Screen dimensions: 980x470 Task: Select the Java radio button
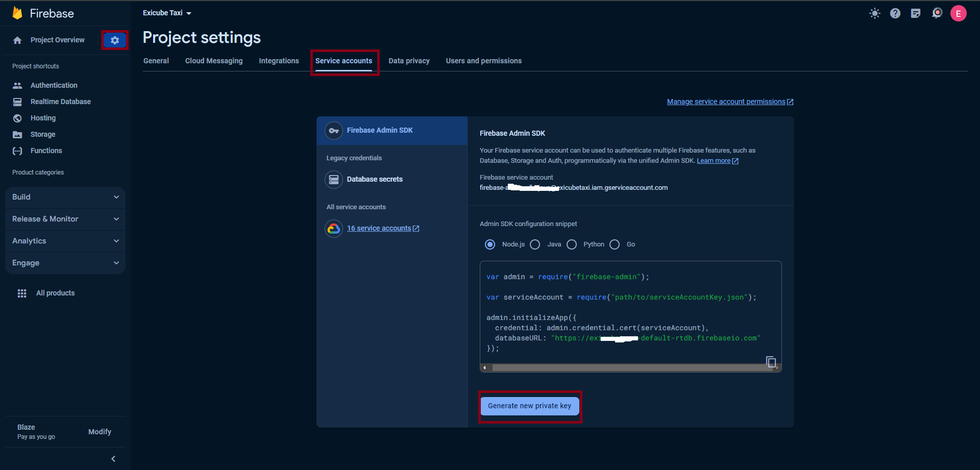pyautogui.click(x=535, y=244)
